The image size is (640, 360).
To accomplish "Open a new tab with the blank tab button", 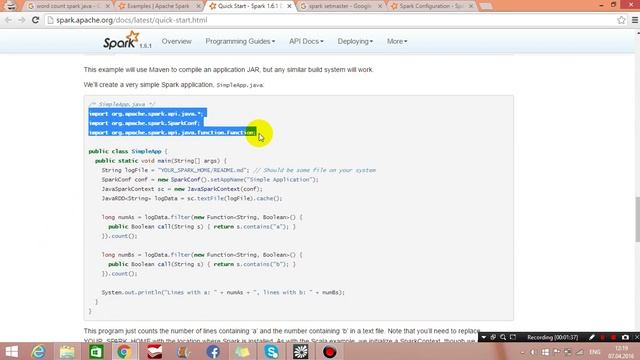I will point(485,6).
